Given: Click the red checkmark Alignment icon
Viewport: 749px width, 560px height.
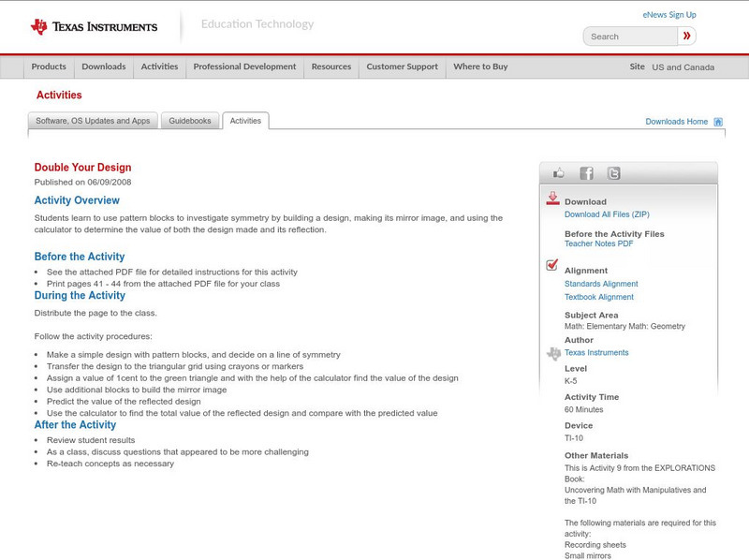Looking at the screenshot, I should pos(551,265).
